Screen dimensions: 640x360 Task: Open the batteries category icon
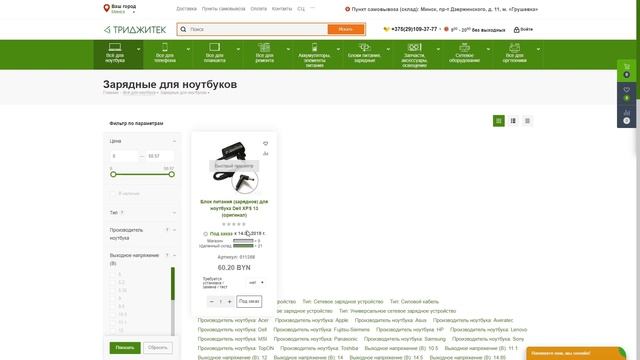point(314,47)
